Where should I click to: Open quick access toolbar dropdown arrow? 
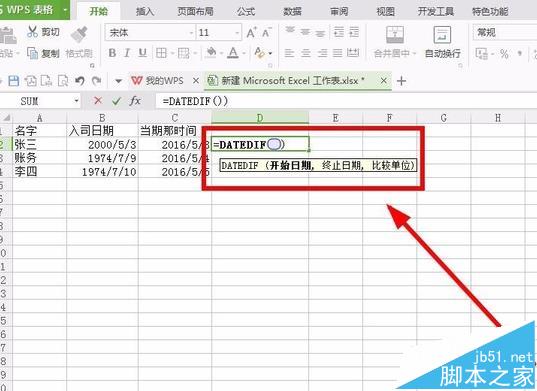pyautogui.click(x=118, y=81)
